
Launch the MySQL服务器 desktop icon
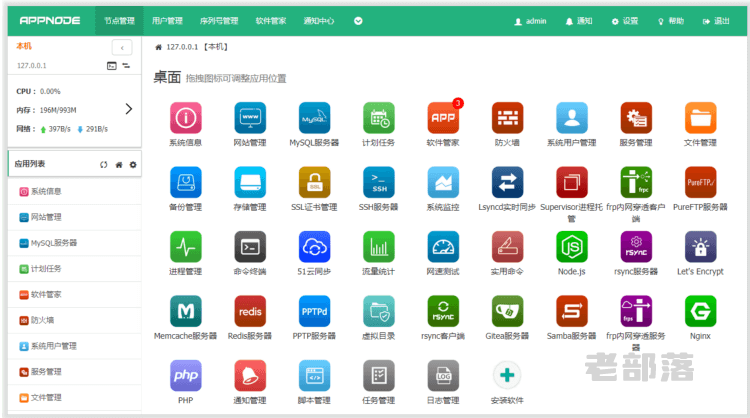coord(314,118)
